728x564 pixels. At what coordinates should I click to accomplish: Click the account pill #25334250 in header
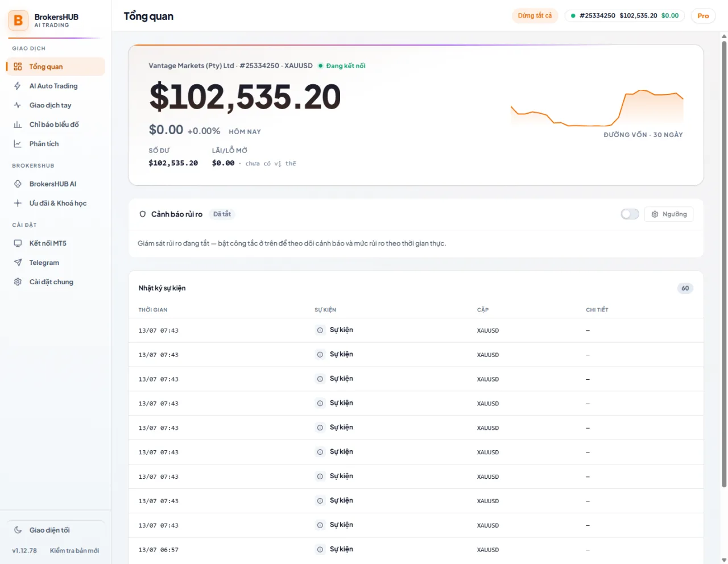tap(625, 16)
